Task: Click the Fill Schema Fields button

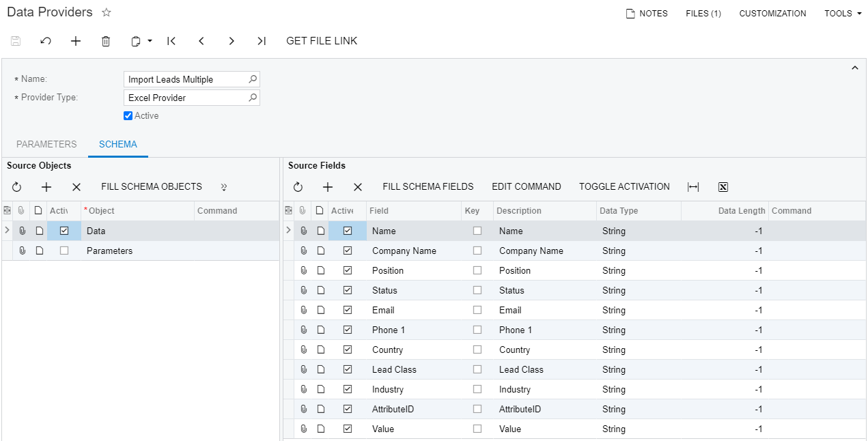Action: pyautogui.click(x=428, y=187)
